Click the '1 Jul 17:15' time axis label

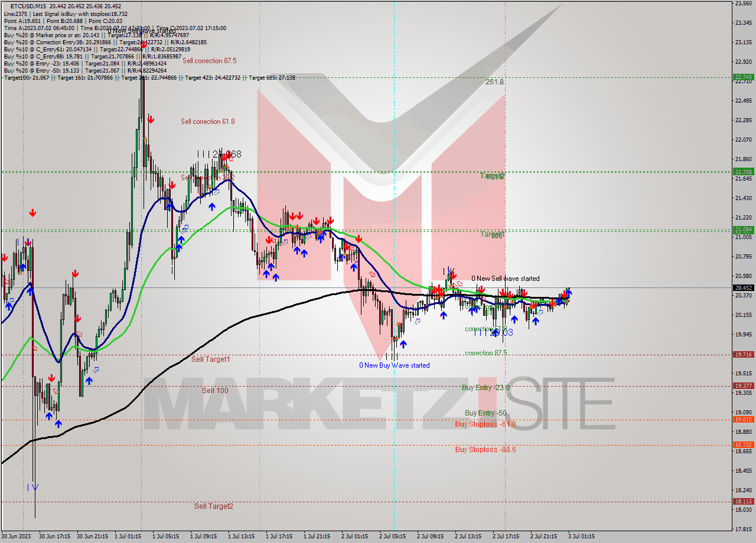[x=279, y=537]
